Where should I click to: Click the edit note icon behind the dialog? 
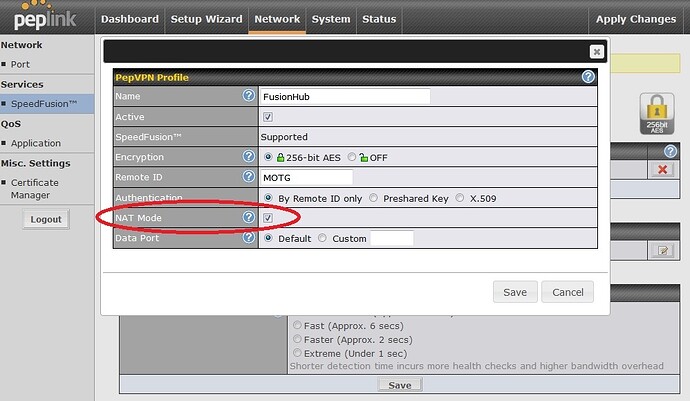(663, 250)
